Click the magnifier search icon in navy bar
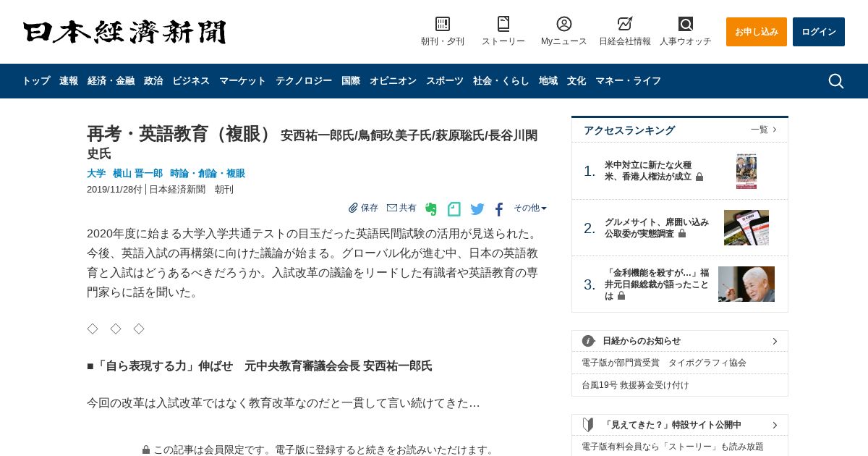The width and height of the screenshot is (868, 456). (836, 81)
